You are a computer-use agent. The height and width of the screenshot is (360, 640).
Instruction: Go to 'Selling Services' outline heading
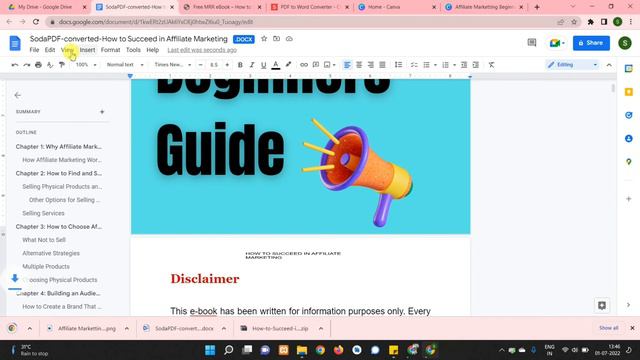click(x=43, y=213)
